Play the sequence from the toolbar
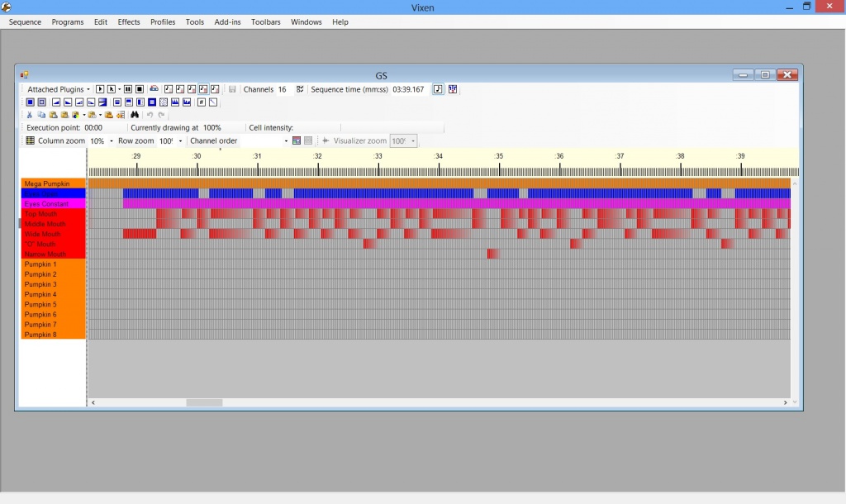Screen dimensions: 846x504 [x=100, y=89]
